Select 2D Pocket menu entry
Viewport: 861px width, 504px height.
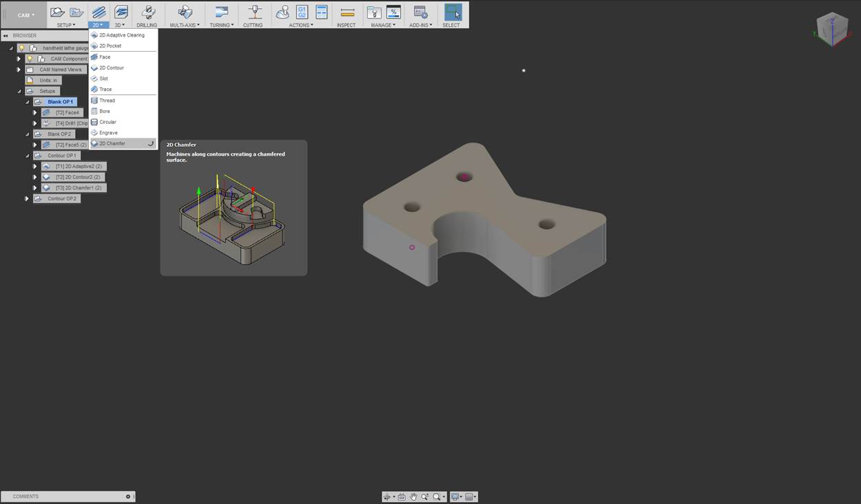[110, 46]
